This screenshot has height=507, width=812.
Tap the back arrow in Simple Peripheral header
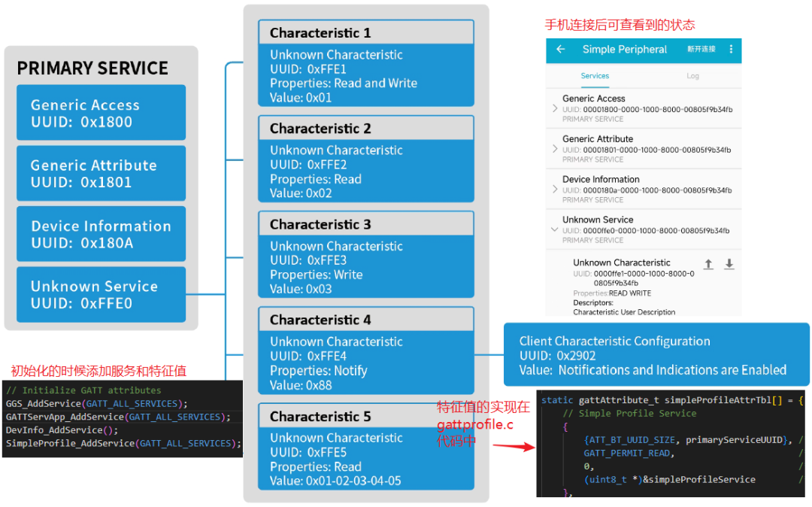click(560, 50)
